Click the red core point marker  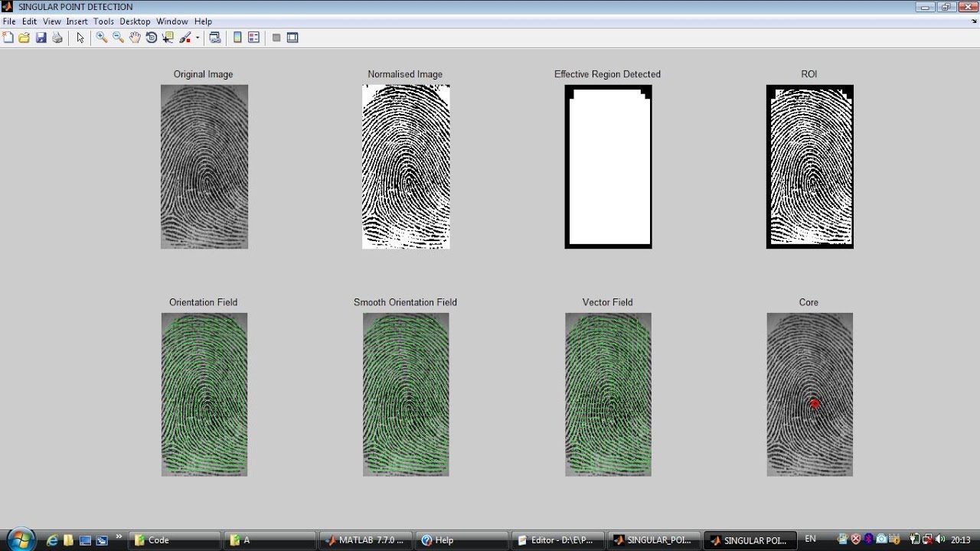(815, 403)
